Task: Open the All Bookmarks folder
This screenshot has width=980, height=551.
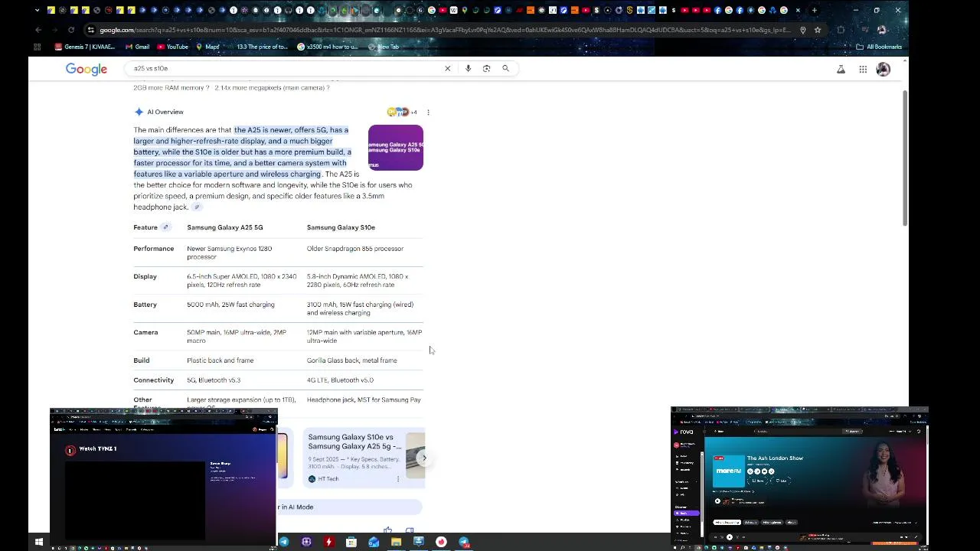Action: (879, 47)
